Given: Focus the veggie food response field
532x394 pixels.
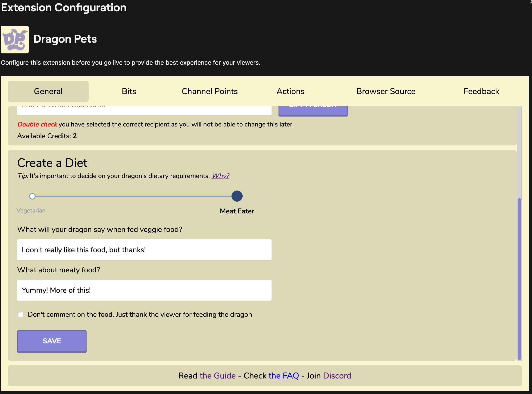Looking at the screenshot, I should click(x=144, y=250).
